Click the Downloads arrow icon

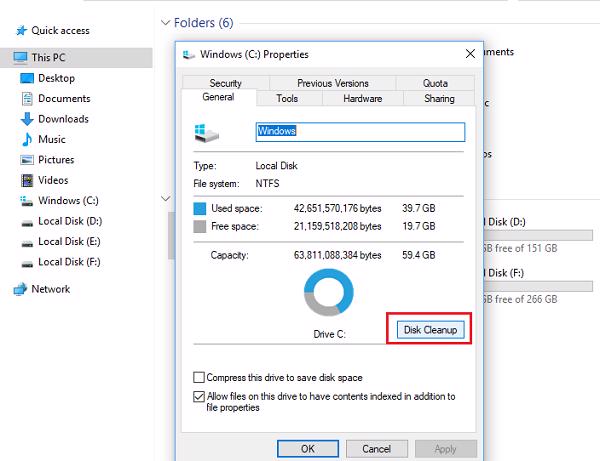(27, 119)
